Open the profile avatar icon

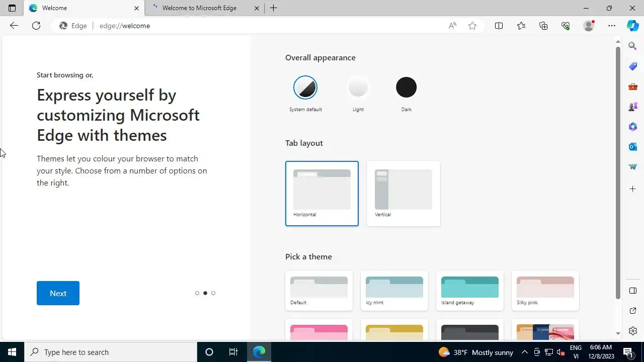pyautogui.click(x=589, y=26)
